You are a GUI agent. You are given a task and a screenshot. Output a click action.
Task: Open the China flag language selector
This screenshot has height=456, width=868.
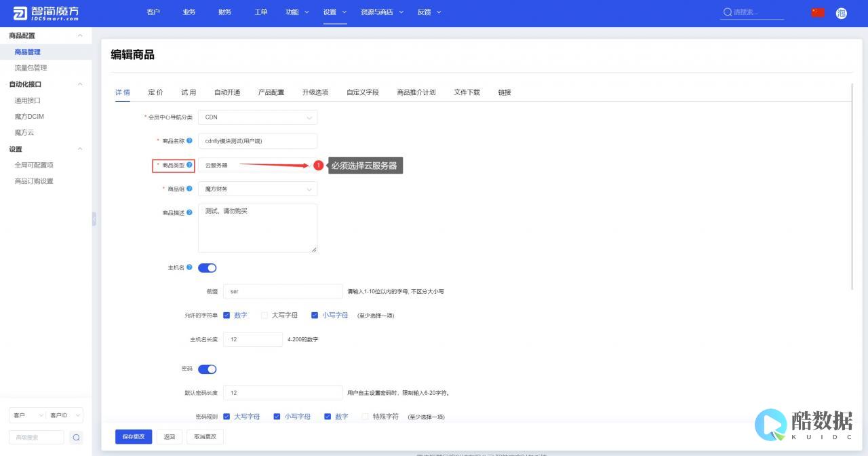[818, 12]
